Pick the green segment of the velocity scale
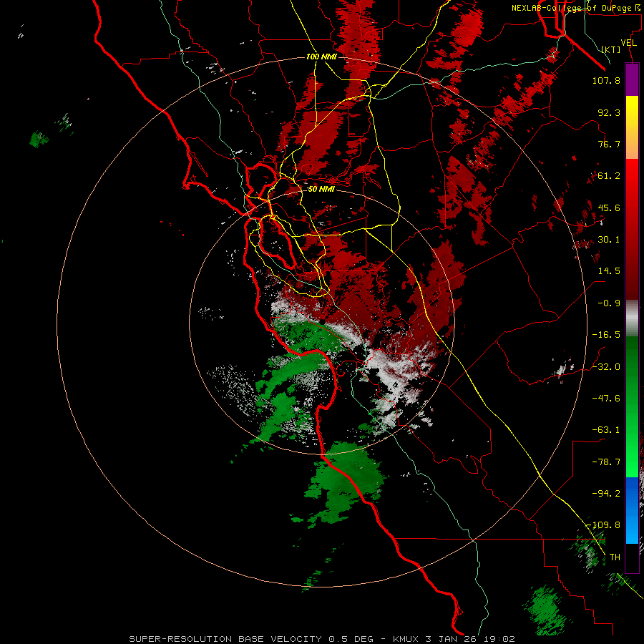Screen dimensions: 644x644 [632, 406]
